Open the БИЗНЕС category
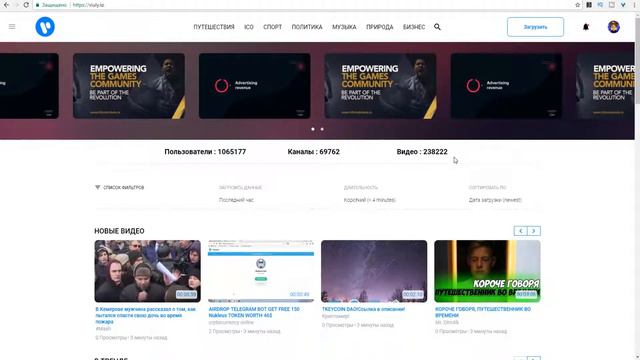Viewport: 640px width, 360px height. 414,27
